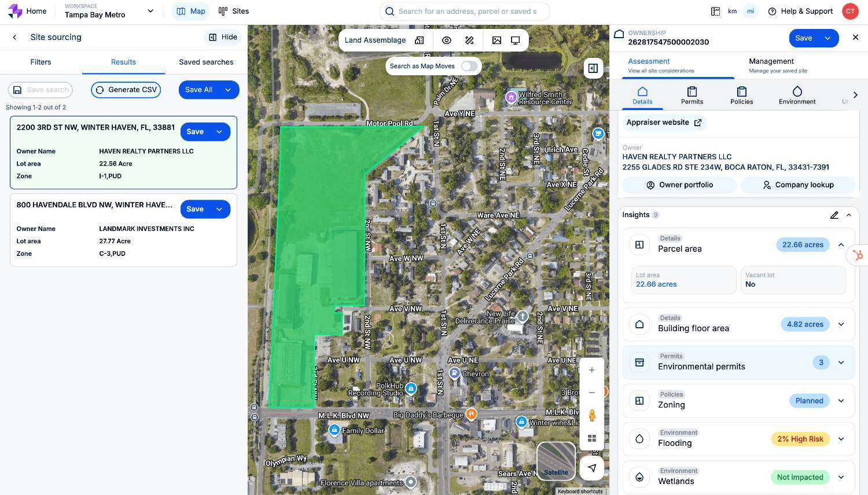868x495 pixels.
Task: Click the locate-me arrow on map
Action: coord(591,468)
